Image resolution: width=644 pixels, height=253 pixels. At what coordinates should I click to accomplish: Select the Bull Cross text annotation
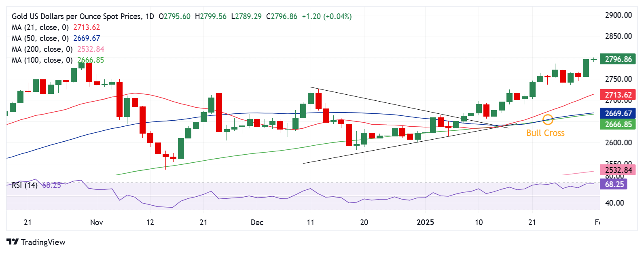click(545, 133)
